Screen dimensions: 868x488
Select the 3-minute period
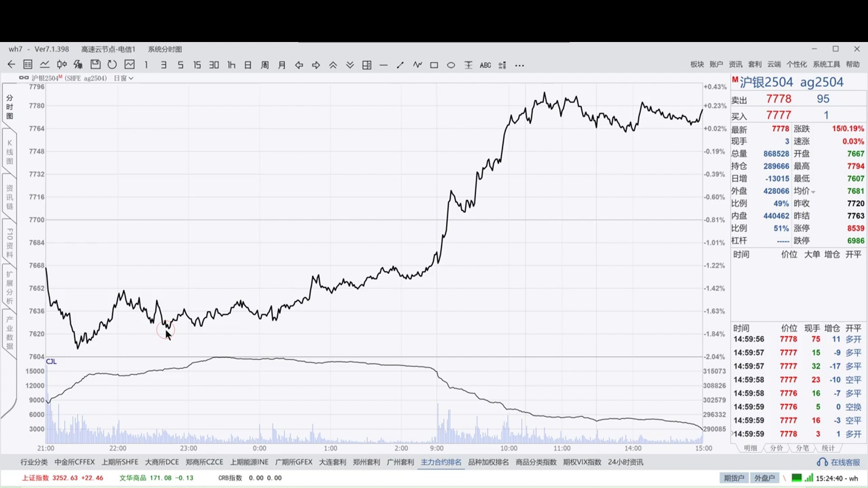[x=164, y=65]
